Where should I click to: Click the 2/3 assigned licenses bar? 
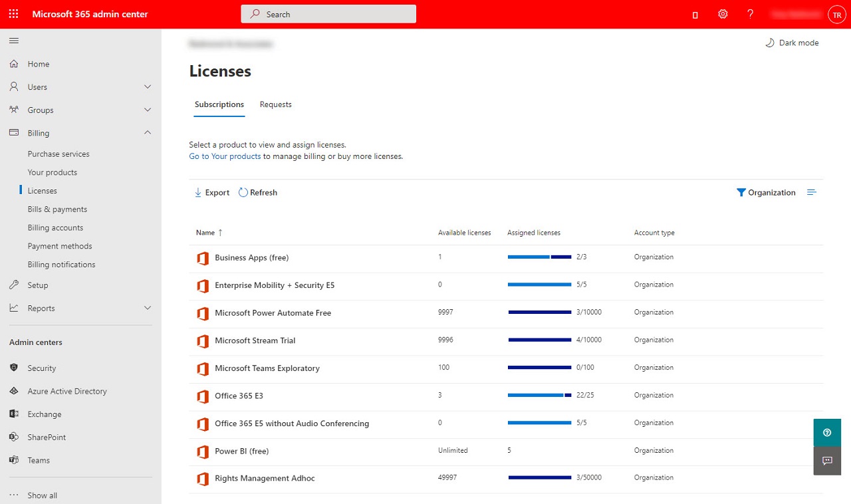point(539,257)
